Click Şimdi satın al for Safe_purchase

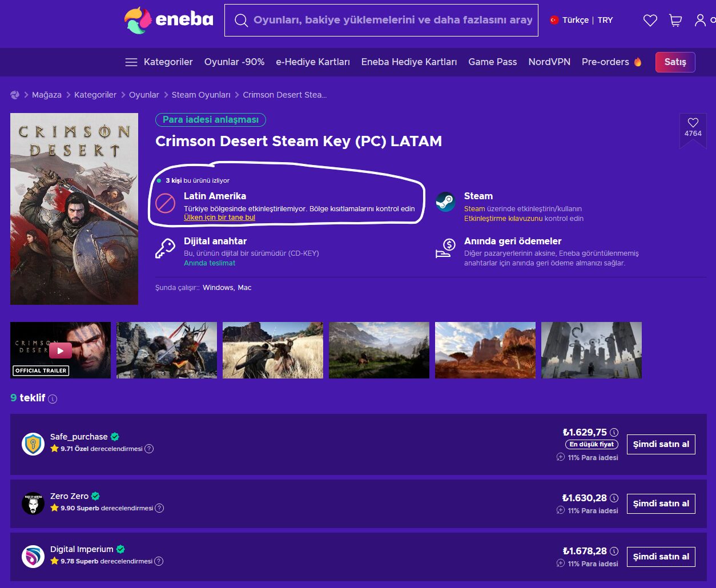661,444
